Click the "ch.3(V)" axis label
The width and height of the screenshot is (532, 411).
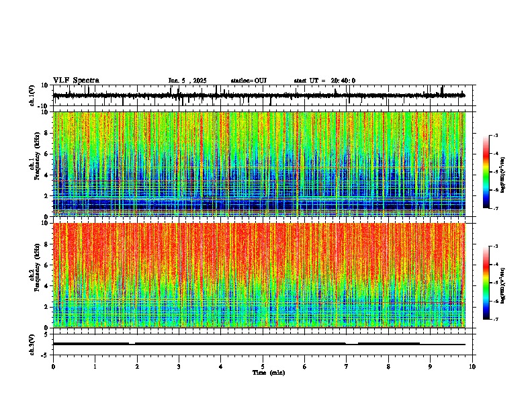pos(32,345)
